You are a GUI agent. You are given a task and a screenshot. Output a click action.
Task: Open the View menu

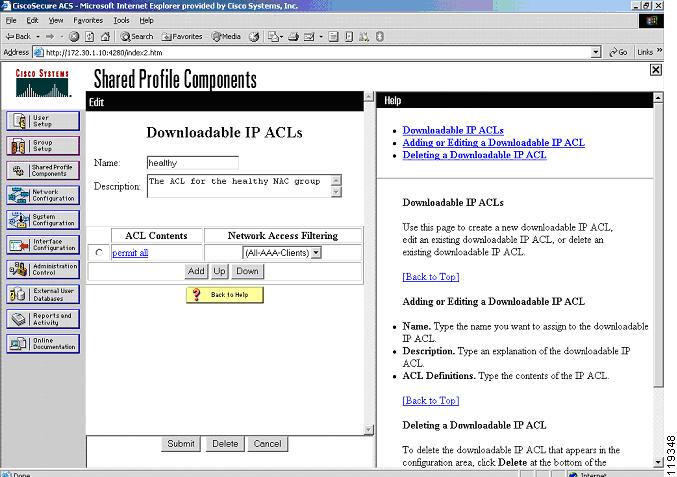(x=56, y=20)
